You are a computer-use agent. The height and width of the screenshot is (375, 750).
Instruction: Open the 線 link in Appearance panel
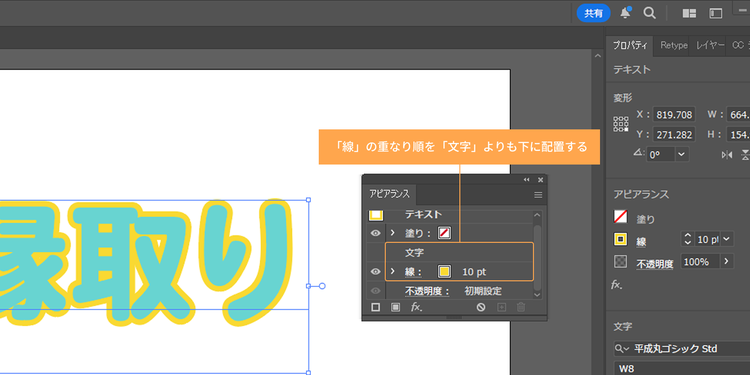pos(413,272)
